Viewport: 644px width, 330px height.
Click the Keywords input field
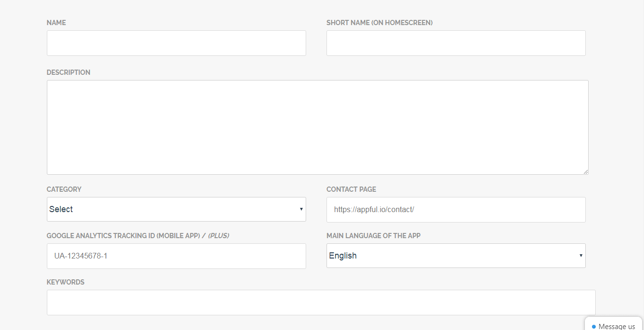click(321, 302)
